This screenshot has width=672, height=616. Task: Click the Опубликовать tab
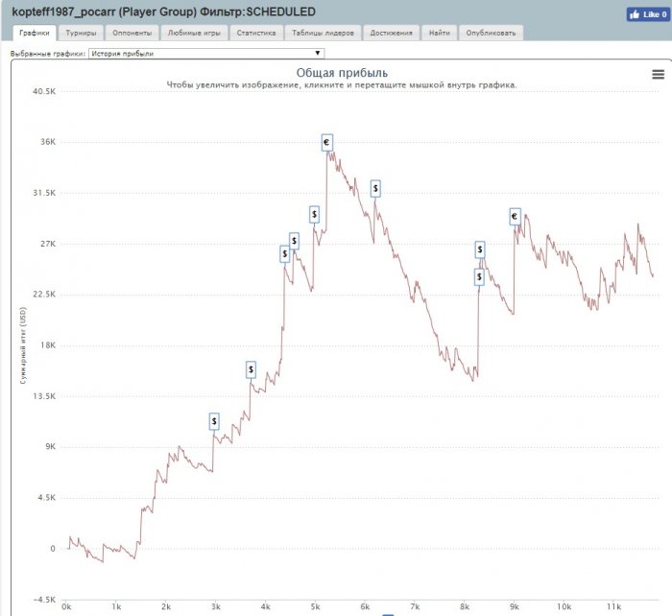pyautogui.click(x=491, y=33)
